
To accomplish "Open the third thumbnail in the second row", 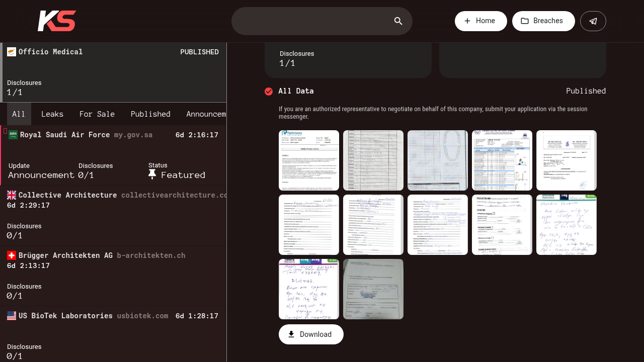I will coord(438,225).
